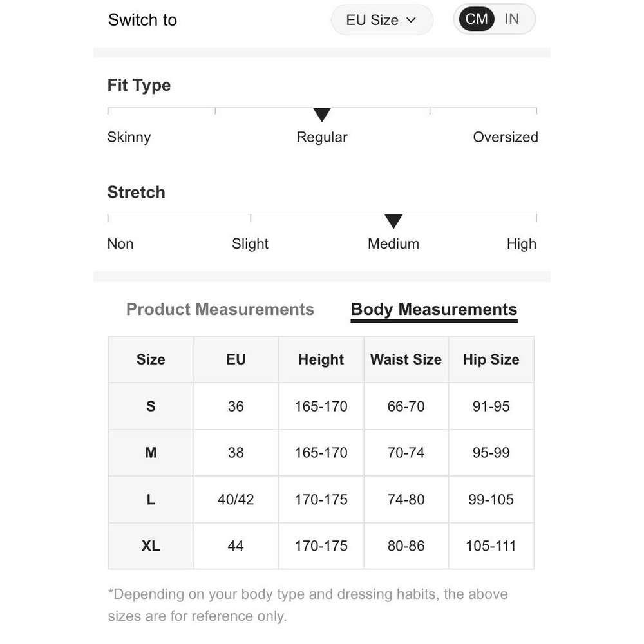The image size is (644, 644).
Task: Switch units to IN
Action: pos(512,19)
